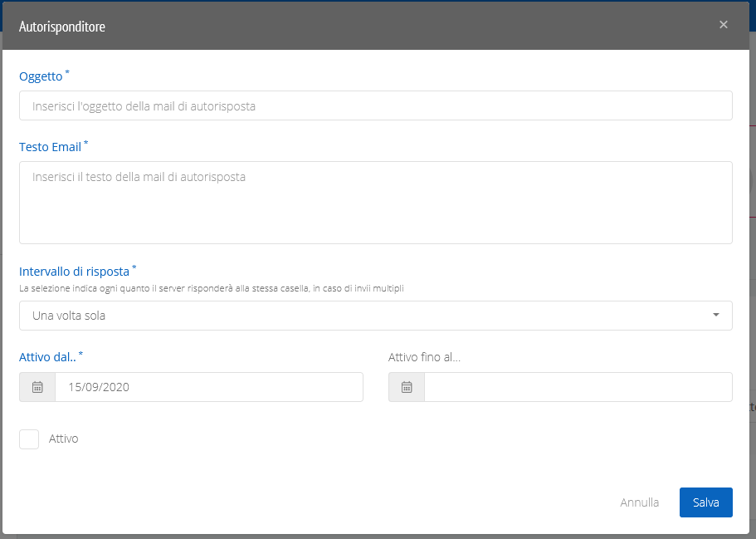This screenshot has height=539, width=756.
Task: Click the Attivo dal.. label
Action: [48, 357]
